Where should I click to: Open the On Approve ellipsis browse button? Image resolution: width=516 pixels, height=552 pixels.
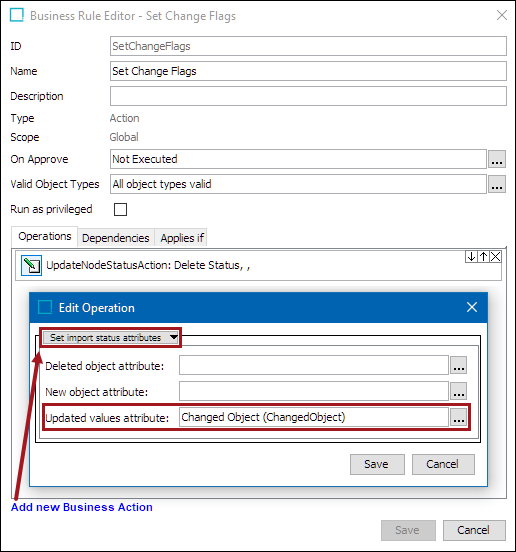click(497, 159)
